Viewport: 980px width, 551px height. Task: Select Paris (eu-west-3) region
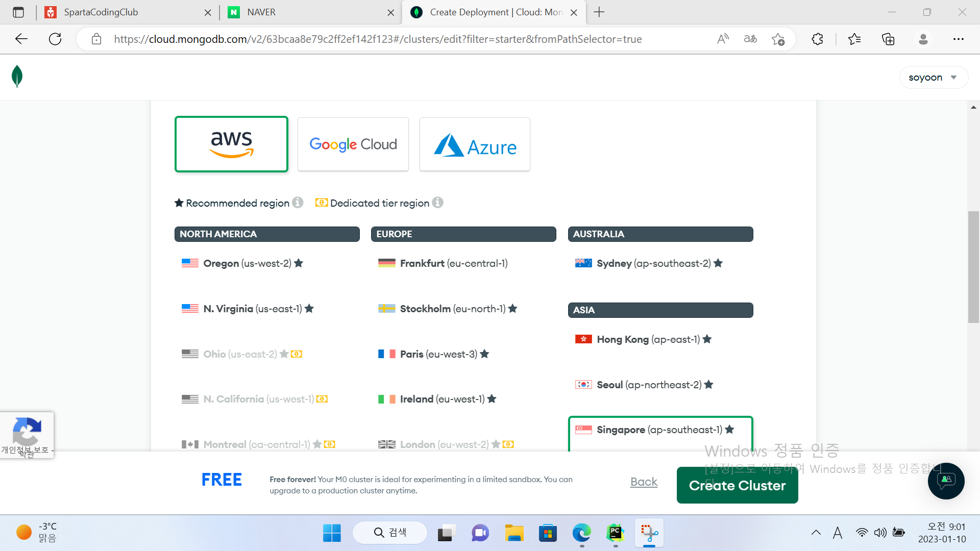point(433,354)
